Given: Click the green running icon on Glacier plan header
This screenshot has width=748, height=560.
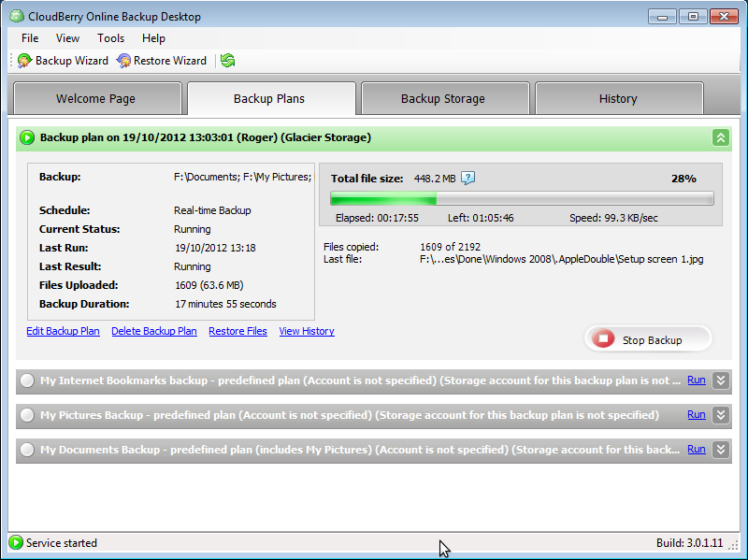Looking at the screenshot, I should point(27,137).
